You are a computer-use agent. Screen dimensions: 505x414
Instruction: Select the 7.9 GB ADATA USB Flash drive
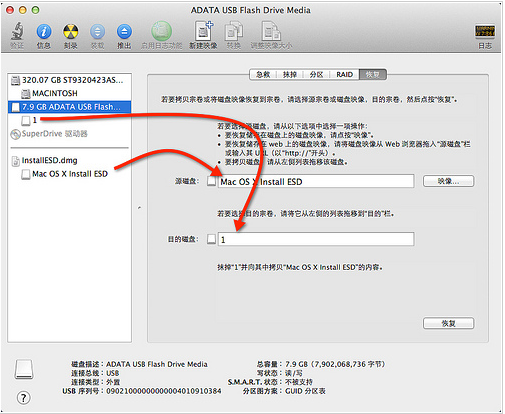click(70, 107)
